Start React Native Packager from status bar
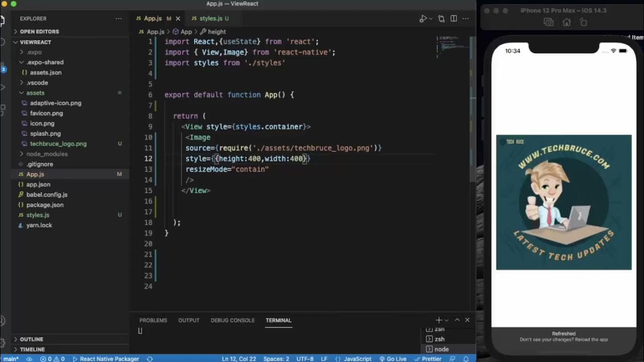This screenshot has height=362, width=644. pos(106,358)
